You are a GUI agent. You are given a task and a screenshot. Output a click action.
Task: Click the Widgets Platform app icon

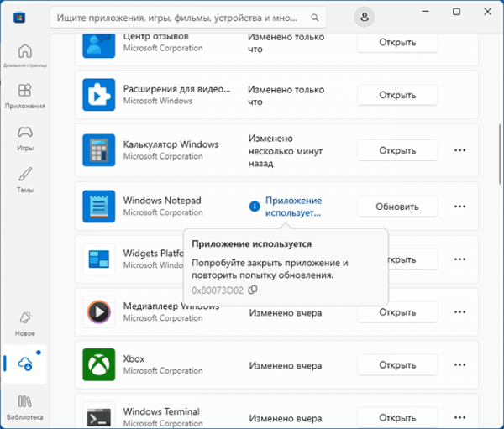[98, 259]
